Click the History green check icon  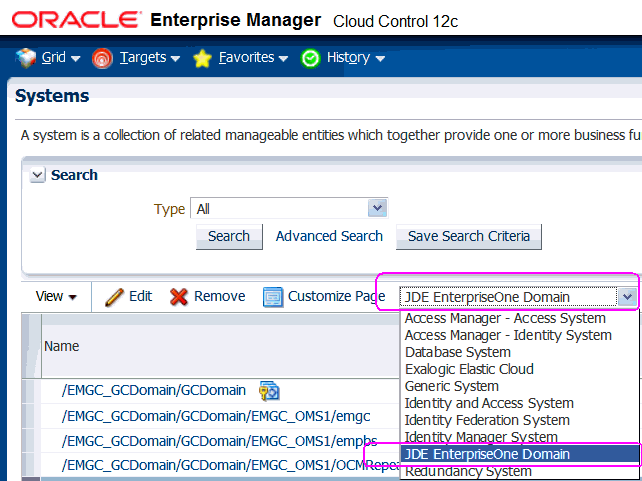point(310,59)
